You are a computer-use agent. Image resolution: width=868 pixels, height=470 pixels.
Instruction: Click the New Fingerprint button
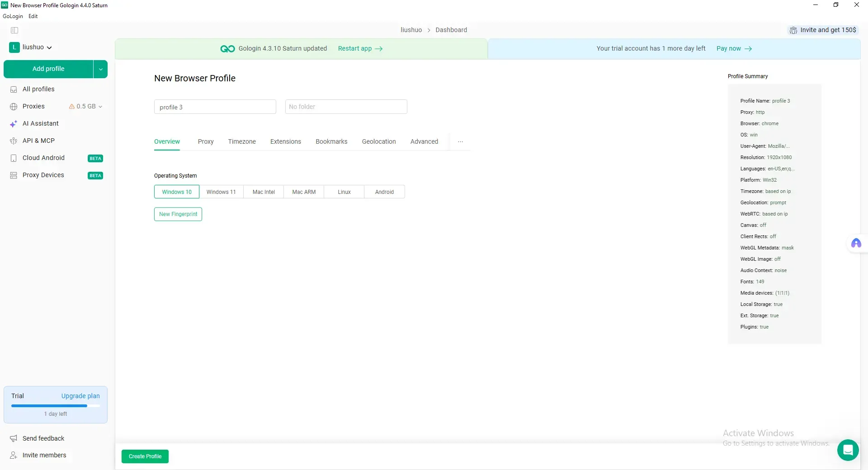[178, 214]
